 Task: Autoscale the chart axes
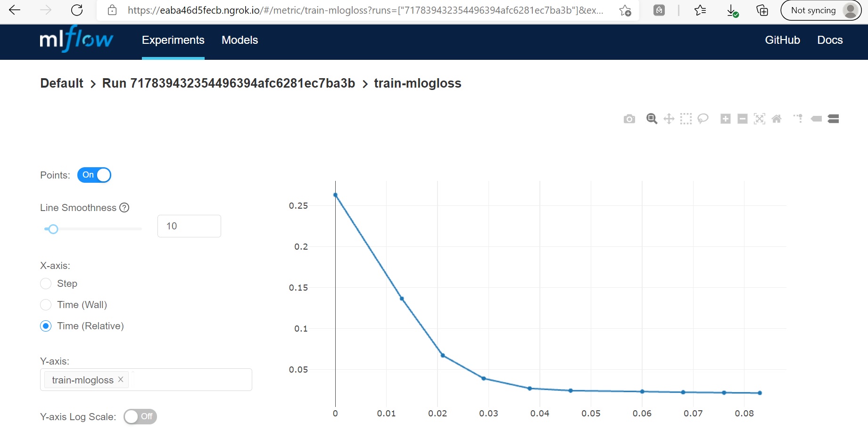[760, 119]
